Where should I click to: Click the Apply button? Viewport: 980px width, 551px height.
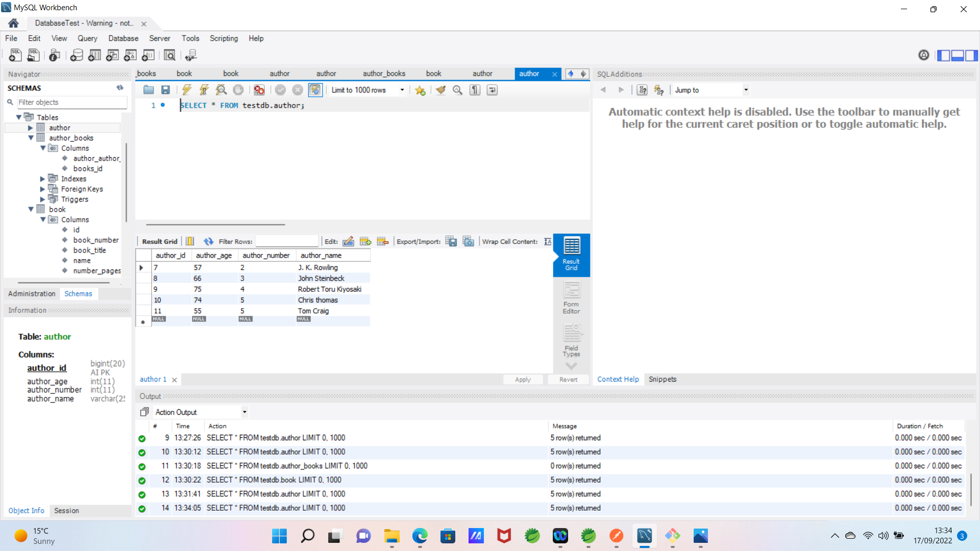(523, 380)
